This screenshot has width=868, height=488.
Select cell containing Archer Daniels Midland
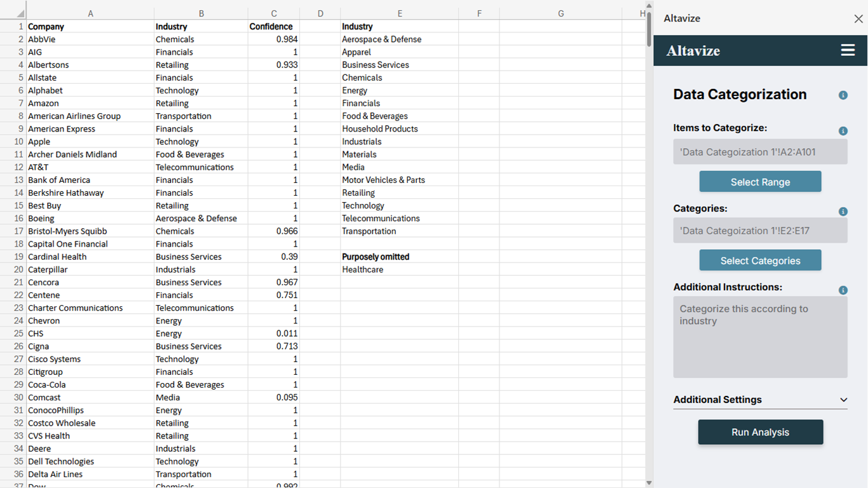[90, 154]
